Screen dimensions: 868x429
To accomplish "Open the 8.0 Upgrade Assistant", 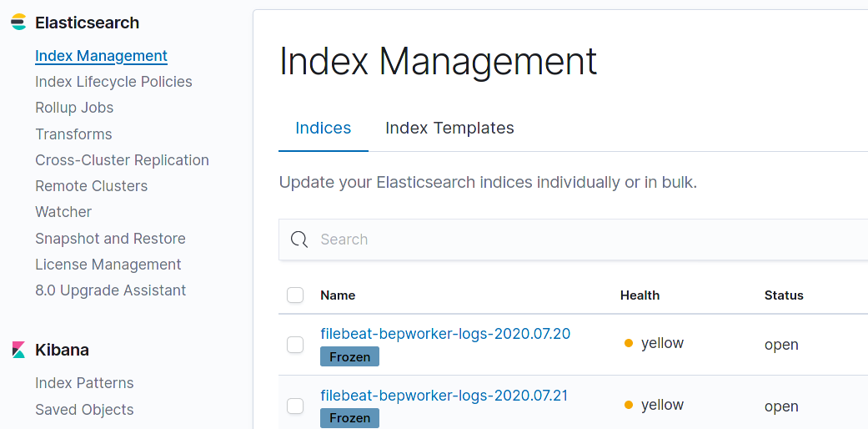I will click(111, 290).
